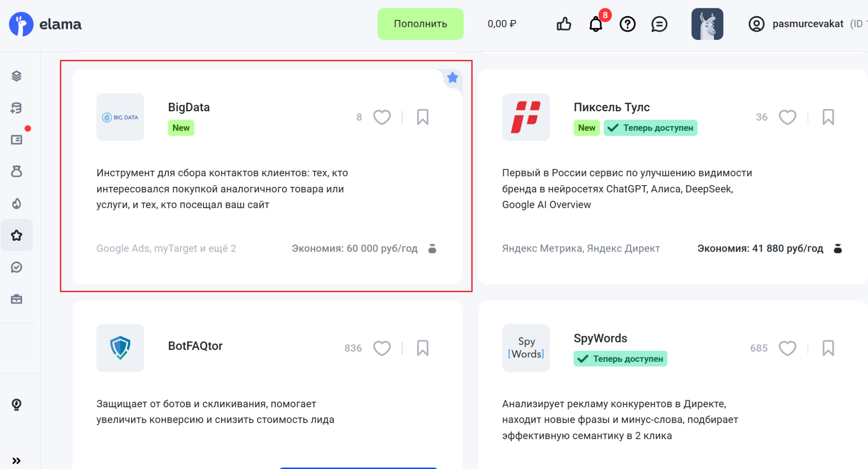Click the flame icon in the sidebar
The image size is (868, 469).
tap(17, 203)
